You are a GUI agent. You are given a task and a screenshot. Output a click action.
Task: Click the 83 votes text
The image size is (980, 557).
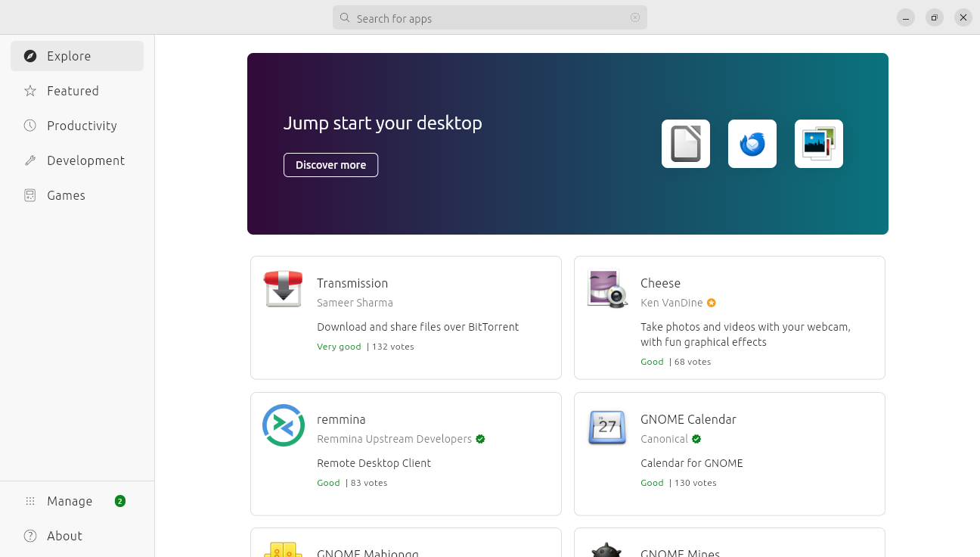[369, 483]
